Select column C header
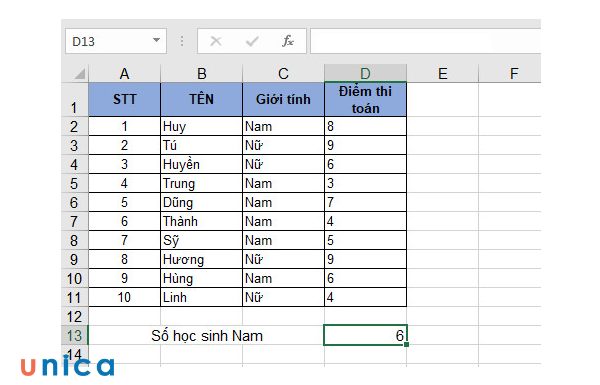Viewport: 600px width, 385px height. tap(283, 73)
